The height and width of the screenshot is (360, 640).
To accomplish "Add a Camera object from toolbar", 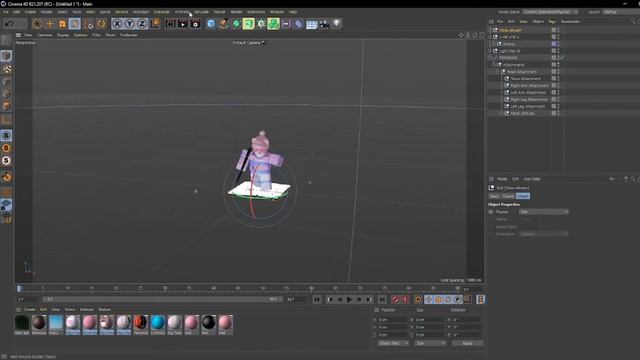I will pos(324,24).
